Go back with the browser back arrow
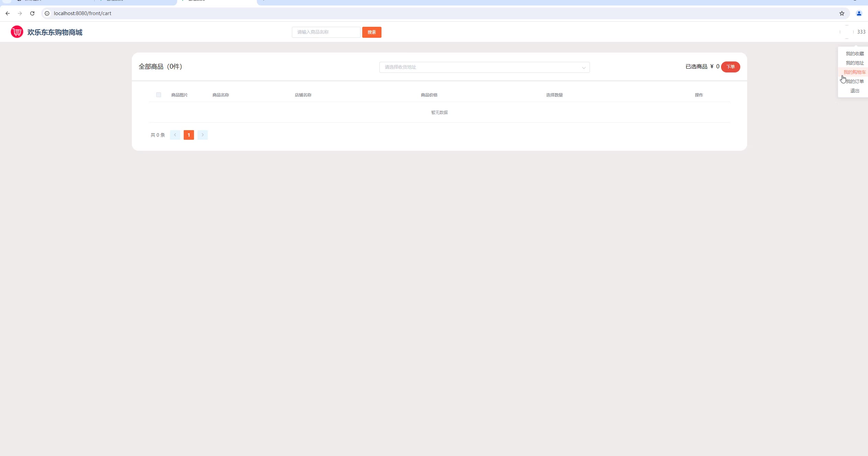Viewport: 868px width, 456px height. point(8,13)
